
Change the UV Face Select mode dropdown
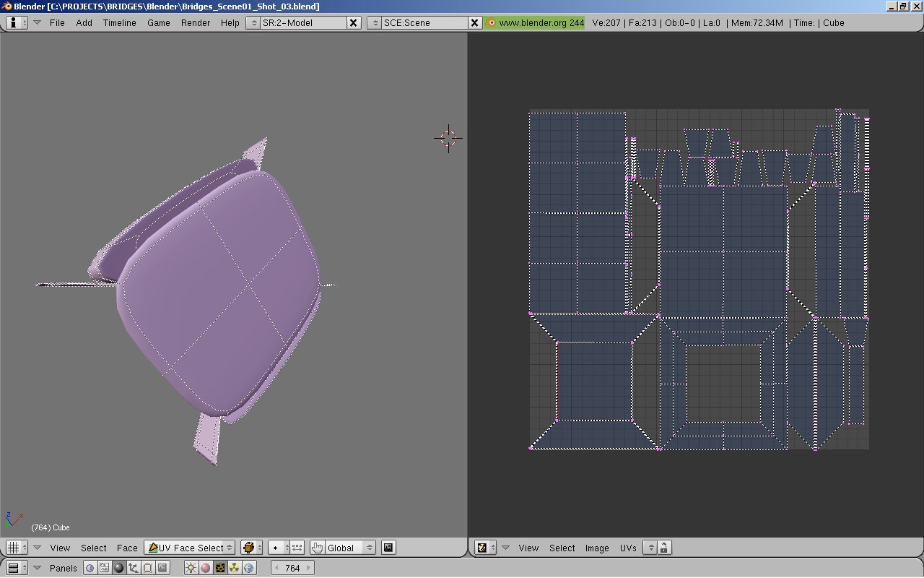tap(190, 548)
